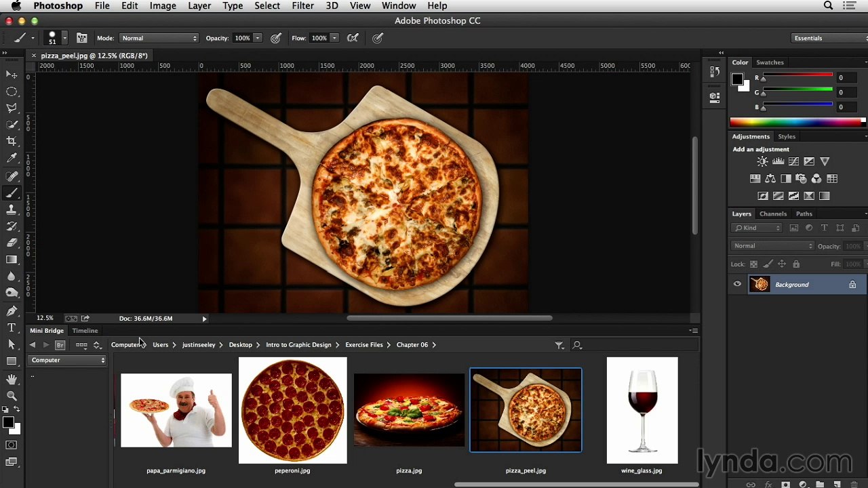868x488 pixels.
Task: Open the Computer dropdown in Mini Bridge
Action: point(68,360)
